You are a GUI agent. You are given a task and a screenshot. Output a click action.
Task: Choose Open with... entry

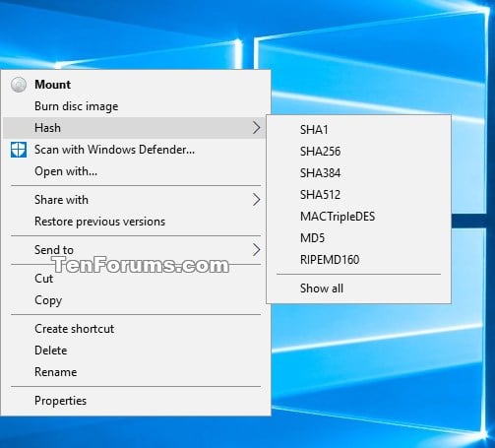(137, 171)
